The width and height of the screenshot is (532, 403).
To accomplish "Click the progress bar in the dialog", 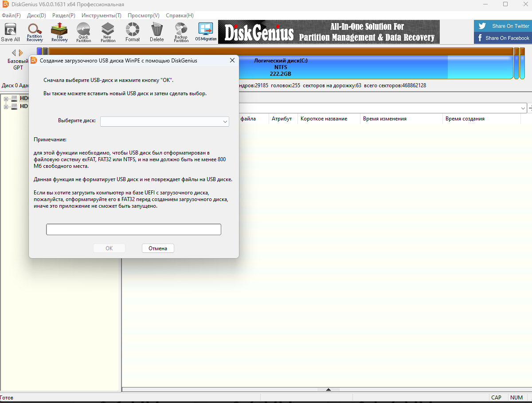I will tap(133, 229).
